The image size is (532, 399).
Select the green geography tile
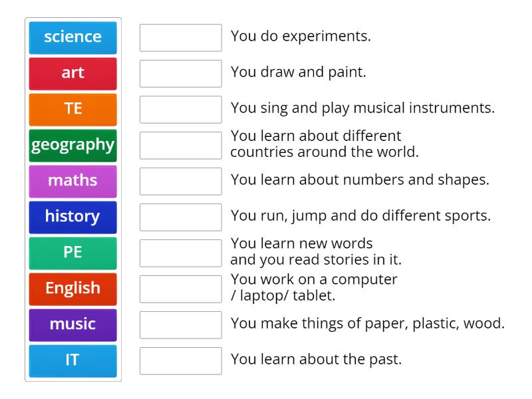[x=72, y=145]
